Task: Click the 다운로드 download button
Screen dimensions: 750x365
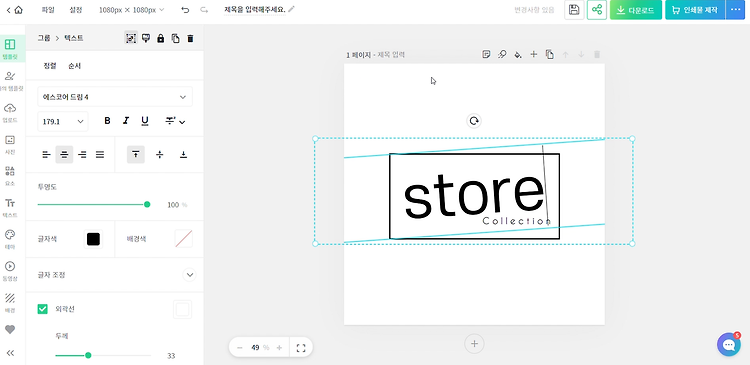Action: tap(636, 10)
